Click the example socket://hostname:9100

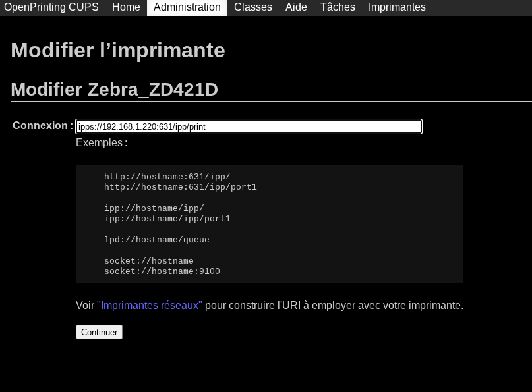pyautogui.click(x=162, y=271)
